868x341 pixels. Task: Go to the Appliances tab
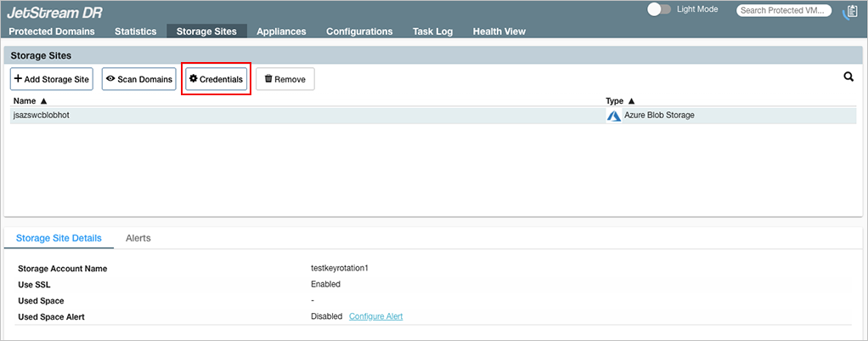(281, 31)
